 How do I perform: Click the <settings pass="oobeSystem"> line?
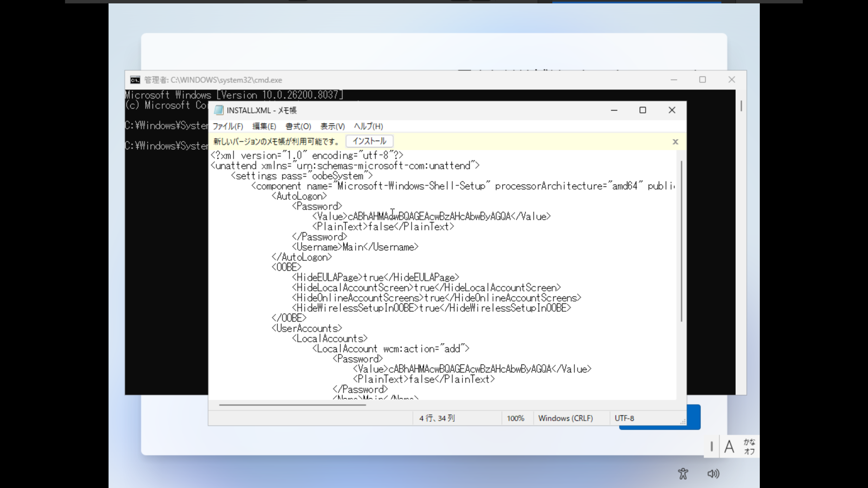[302, 176]
